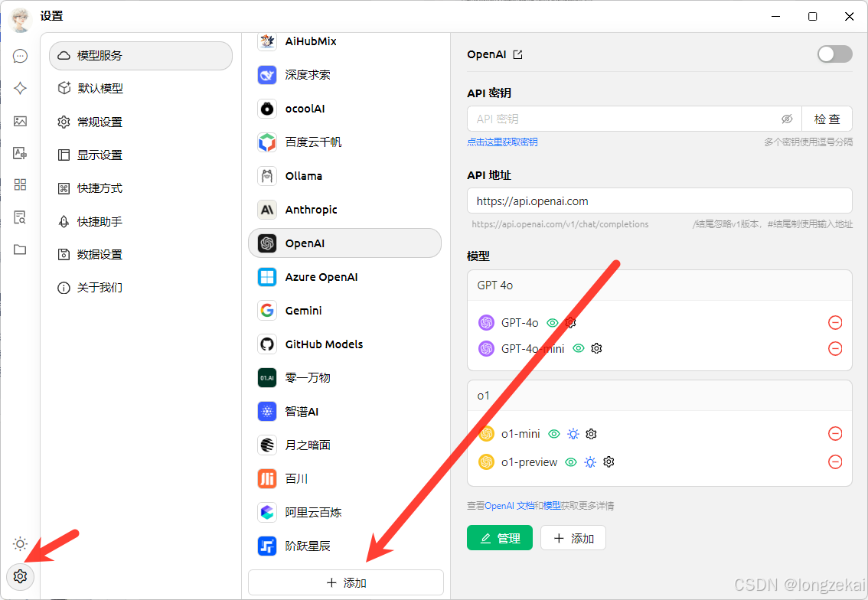This screenshot has height=600, width=868.
Task: Select the Gemini provider
Action: coord(345,311)
